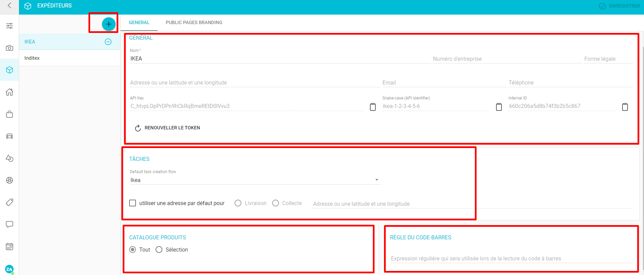The height and width of the screenshot is (275, 644).
Task: Open the Default task creation flow dropdown
Action: click(x=255, y=180)
